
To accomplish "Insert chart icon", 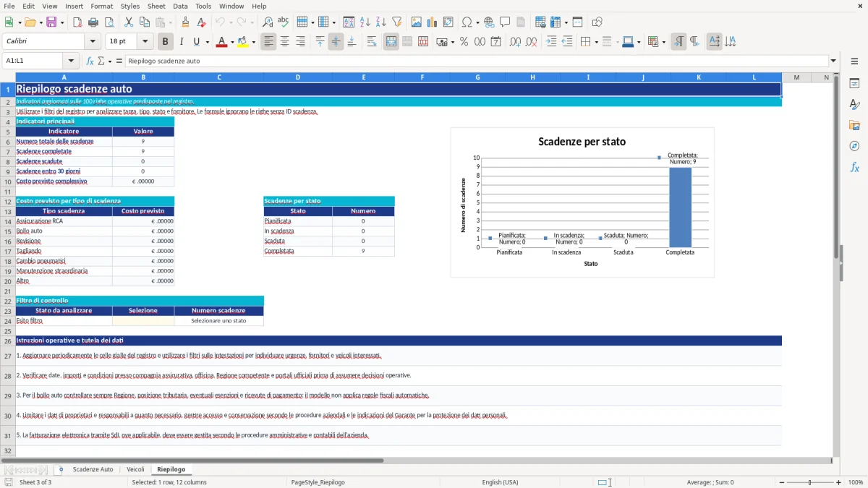I will tap(433, 22).
